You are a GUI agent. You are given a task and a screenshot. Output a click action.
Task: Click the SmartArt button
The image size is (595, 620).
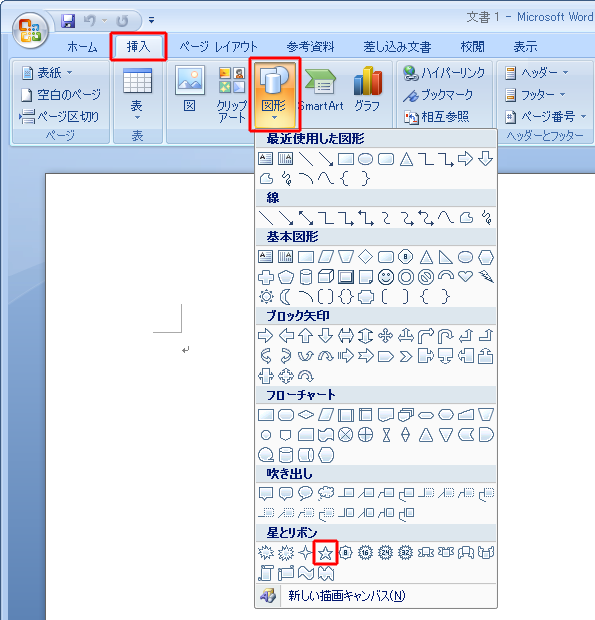point(321,92)
